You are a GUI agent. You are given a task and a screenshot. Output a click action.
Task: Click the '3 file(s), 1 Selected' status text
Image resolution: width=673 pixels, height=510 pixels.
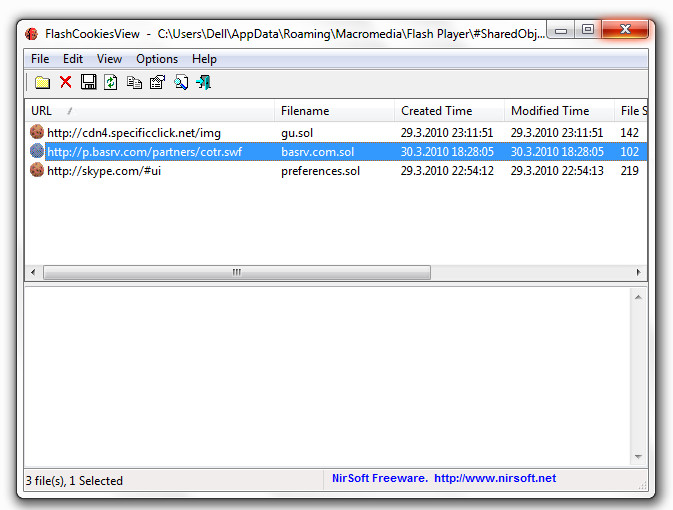74,481
